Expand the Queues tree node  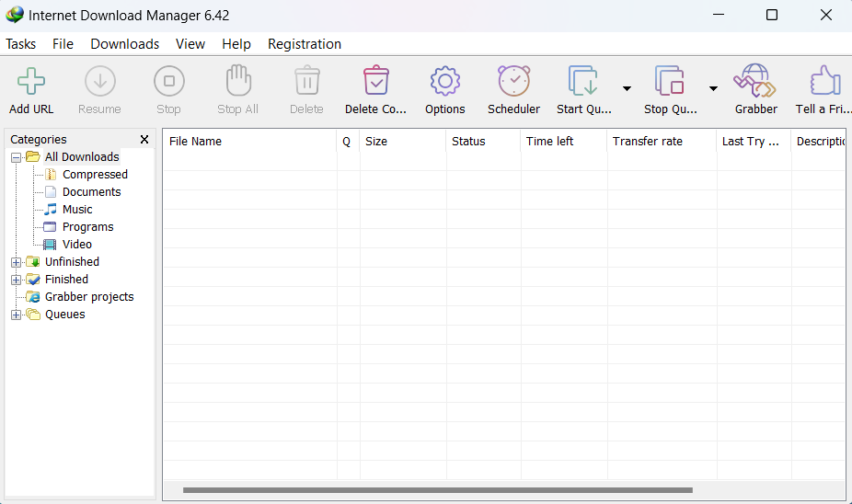pyautogui.click(x=17, y=315)
